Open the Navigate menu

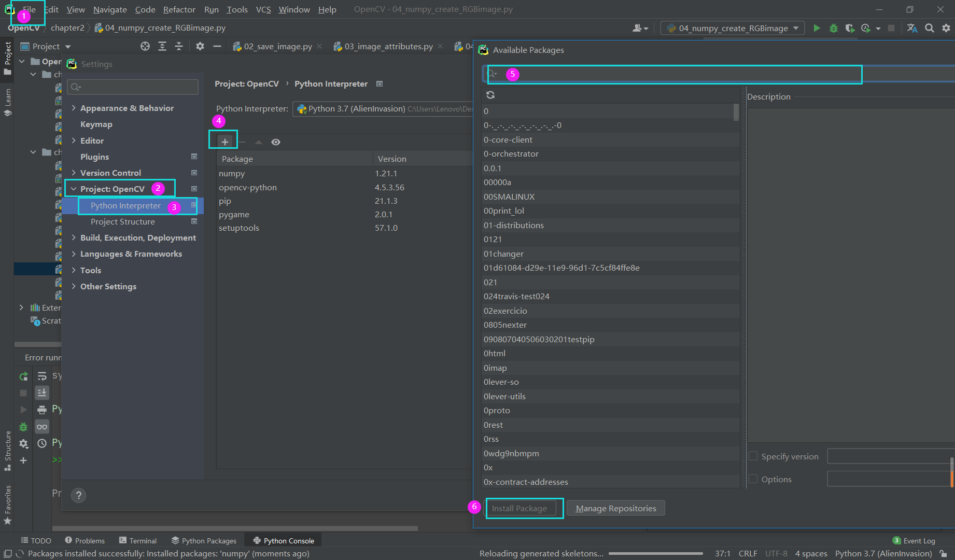pos(110,9)
